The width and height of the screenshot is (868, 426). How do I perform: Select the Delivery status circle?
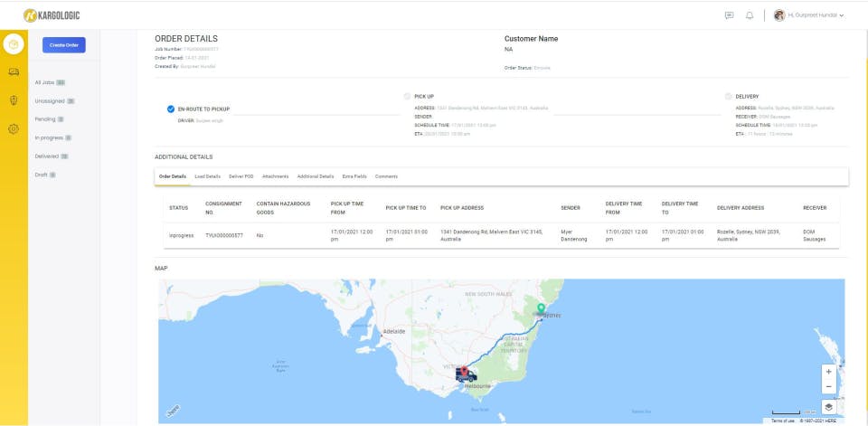[729, 96]
